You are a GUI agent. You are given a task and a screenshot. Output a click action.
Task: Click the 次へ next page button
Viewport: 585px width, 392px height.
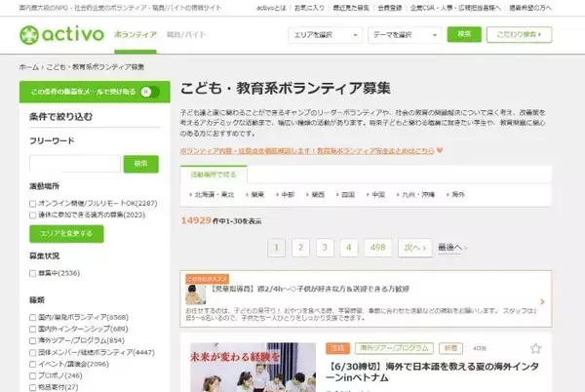[x=415, y=248]
